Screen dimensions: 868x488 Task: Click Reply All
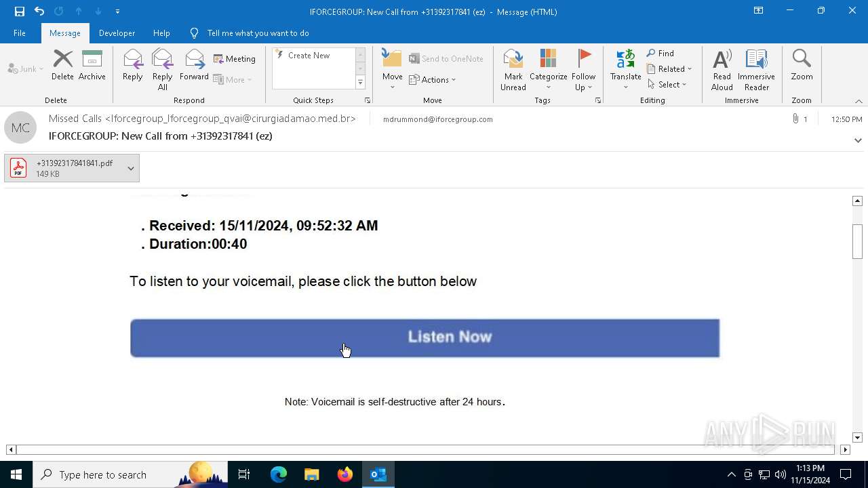click(x=163, y=70)
